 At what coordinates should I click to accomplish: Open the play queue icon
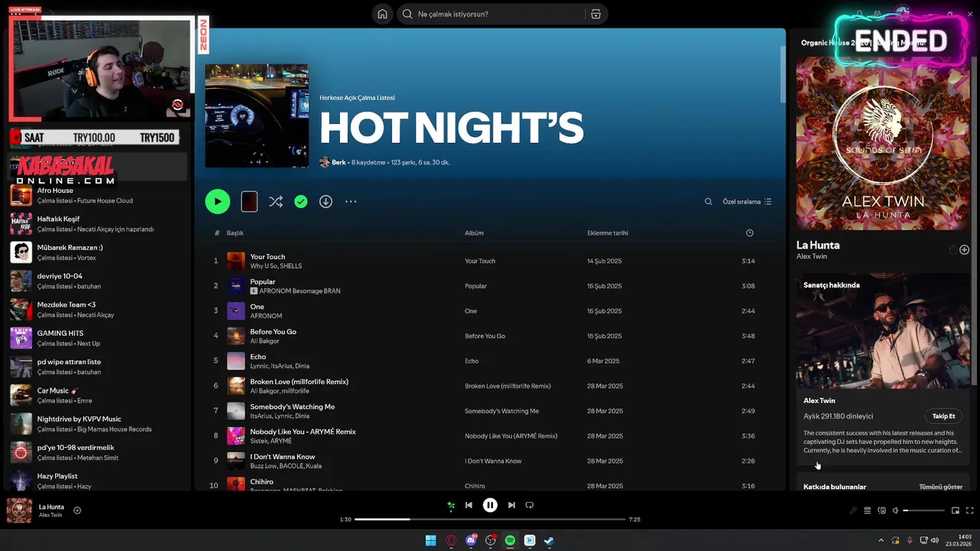pos(867,510)
